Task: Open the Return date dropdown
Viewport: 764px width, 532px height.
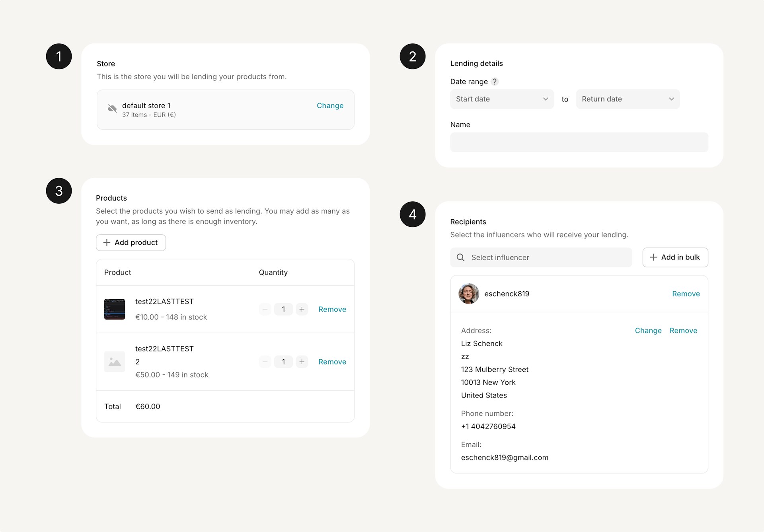Action: [x=628, y=99]
